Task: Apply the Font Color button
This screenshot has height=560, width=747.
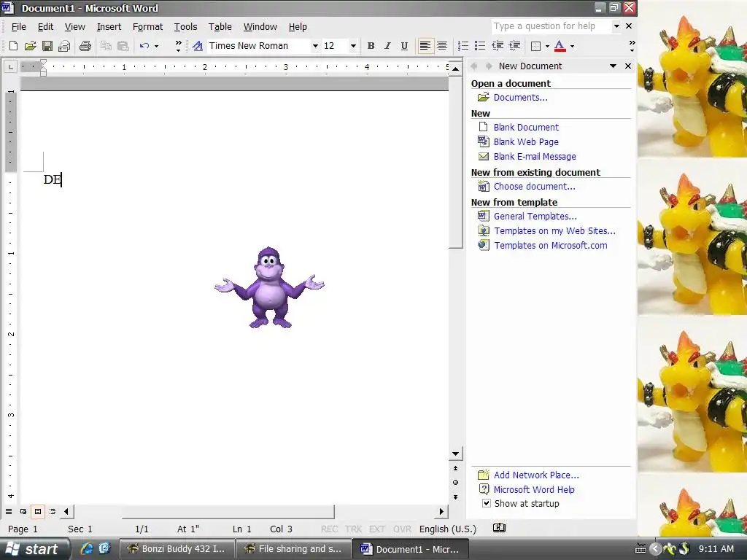Action: [560, 46]
